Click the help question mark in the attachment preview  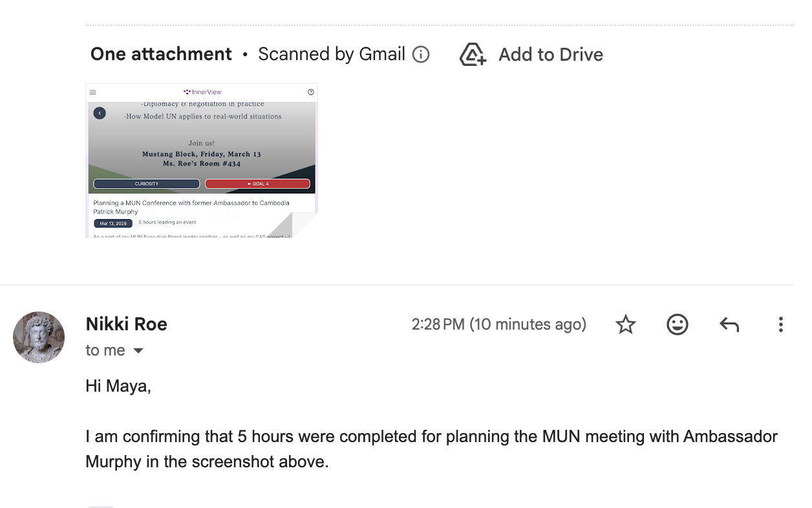[x=311, y=92]
